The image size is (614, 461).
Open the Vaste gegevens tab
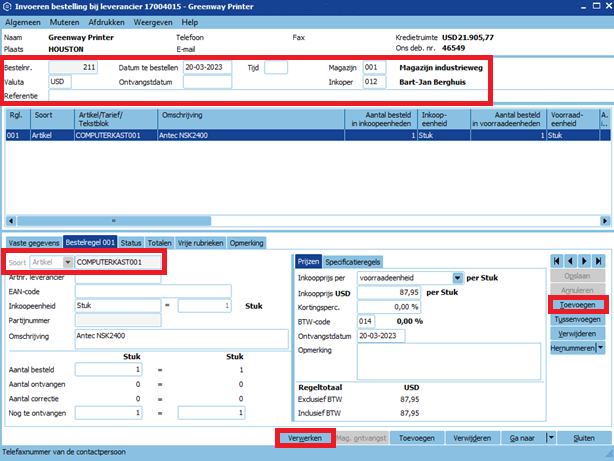click(x=33, y=243)
